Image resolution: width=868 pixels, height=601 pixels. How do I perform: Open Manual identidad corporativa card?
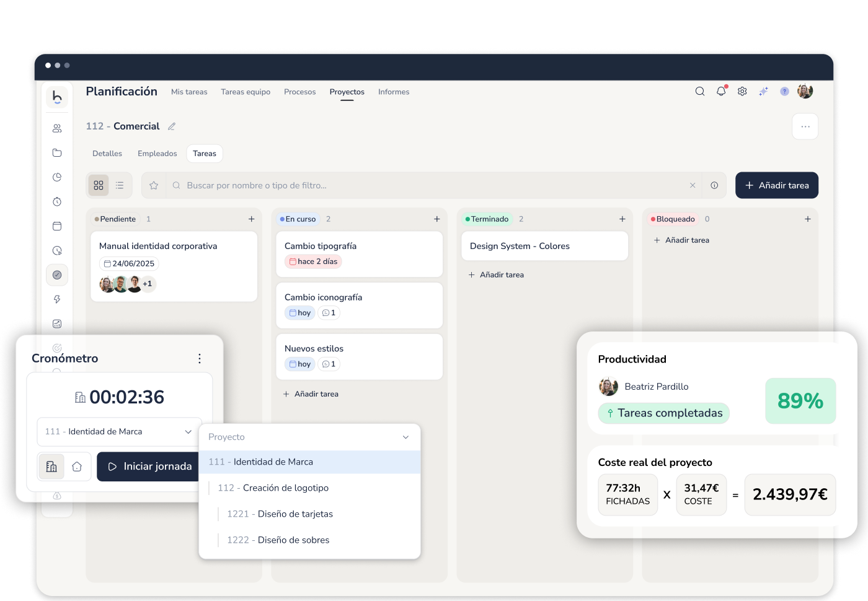tap(174, 266)
